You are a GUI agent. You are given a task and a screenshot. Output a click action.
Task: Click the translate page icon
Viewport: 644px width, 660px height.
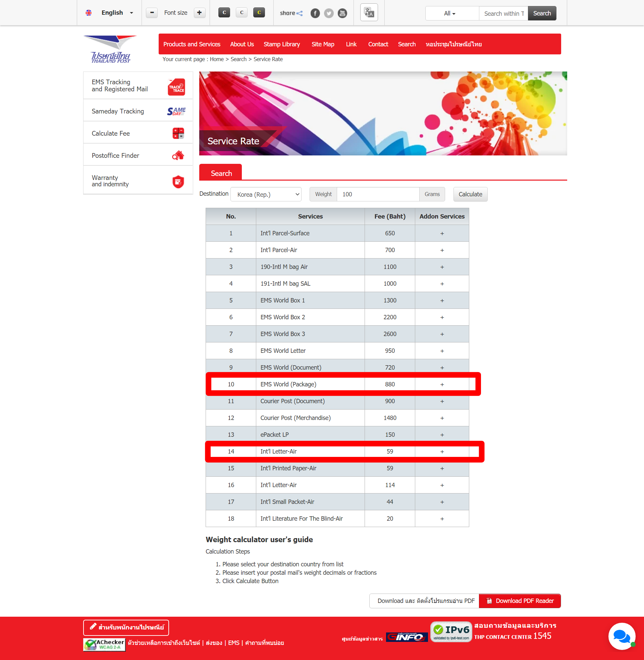click(369, 13)
